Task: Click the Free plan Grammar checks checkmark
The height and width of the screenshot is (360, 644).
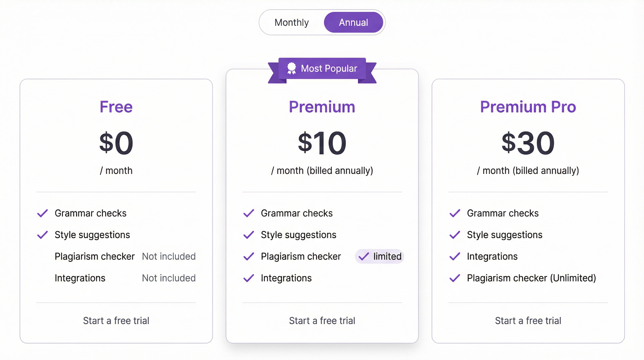Action: (x=43, y=213)
